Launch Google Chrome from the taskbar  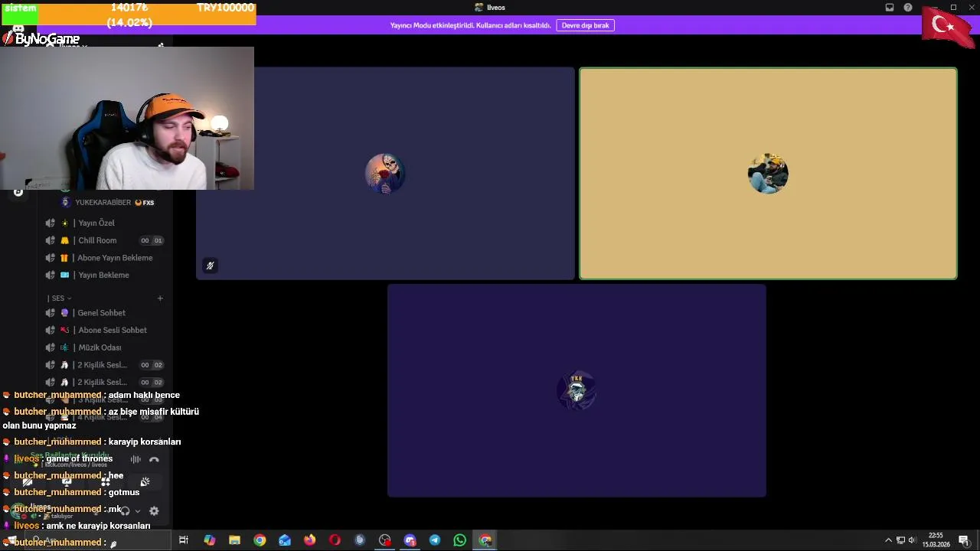coord(260,540)
